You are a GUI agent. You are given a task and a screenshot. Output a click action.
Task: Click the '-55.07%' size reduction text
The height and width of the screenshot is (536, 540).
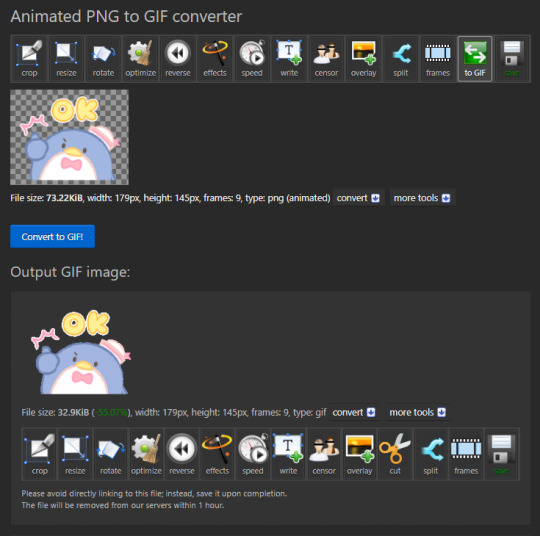pos(111,412)
